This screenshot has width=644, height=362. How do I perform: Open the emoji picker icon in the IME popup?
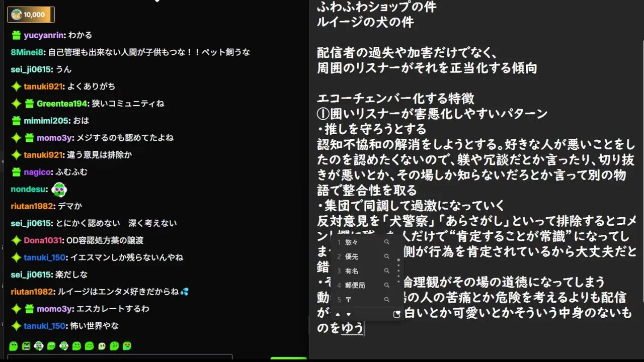396,314
